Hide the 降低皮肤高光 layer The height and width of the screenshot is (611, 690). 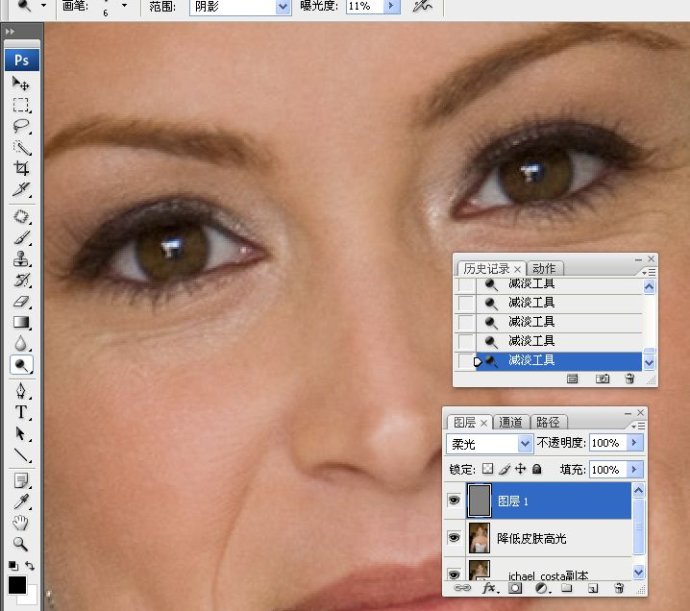(454, 537)
